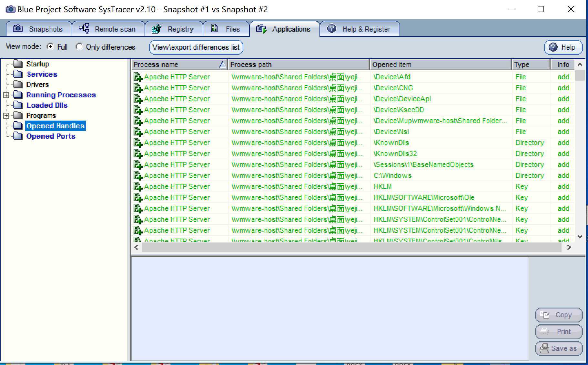Click the added-process icon for \KnownDlls32 row
The image size is (588, 365).
pyautogui.click(x=138, y=154)
